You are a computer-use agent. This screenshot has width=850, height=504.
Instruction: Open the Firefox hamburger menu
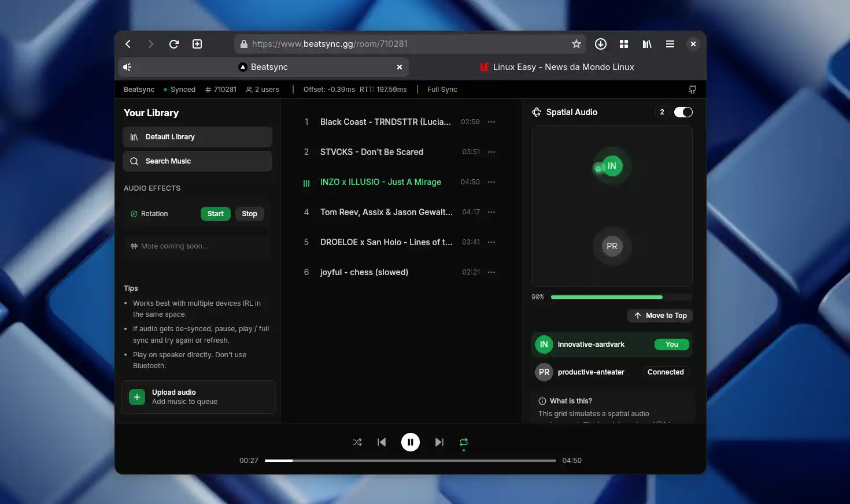pyautogui.click(x=670, y=44)
